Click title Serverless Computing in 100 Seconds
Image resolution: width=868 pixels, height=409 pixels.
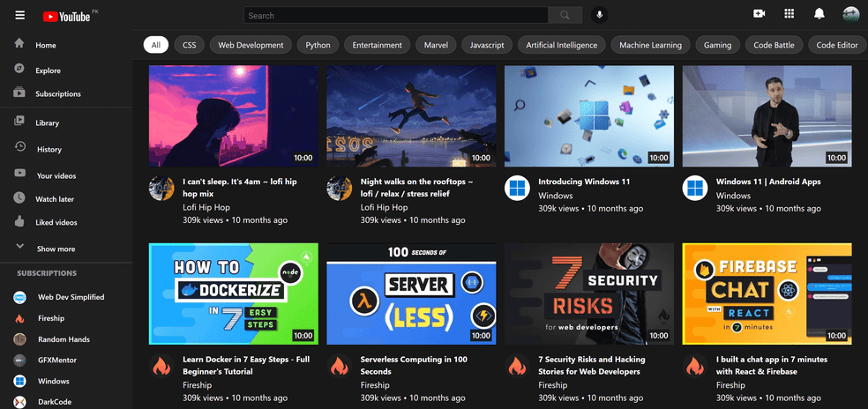pyautogui.click(x=414, y=365)
